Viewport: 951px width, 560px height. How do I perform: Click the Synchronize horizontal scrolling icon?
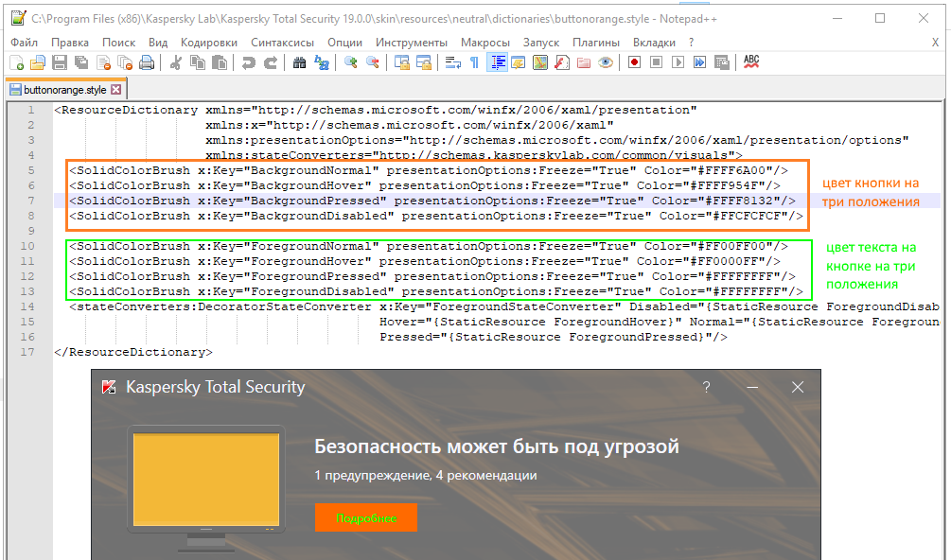click(x=423, y=62)
